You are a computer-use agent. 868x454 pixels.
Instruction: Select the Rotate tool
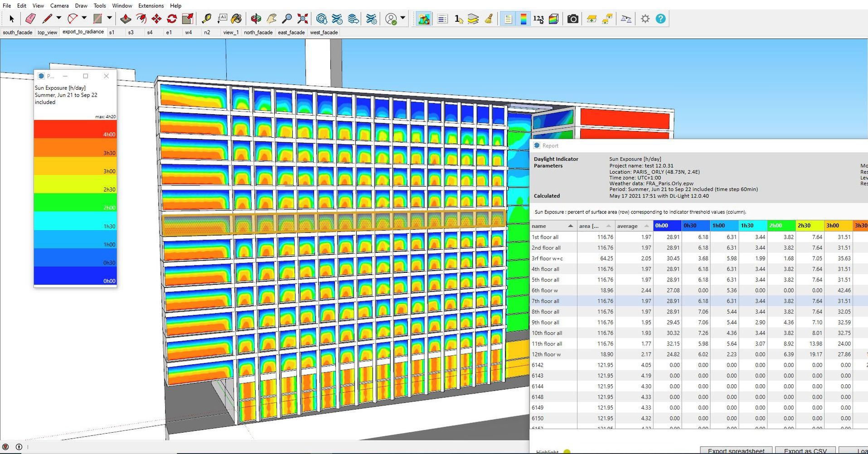[172, 19]
